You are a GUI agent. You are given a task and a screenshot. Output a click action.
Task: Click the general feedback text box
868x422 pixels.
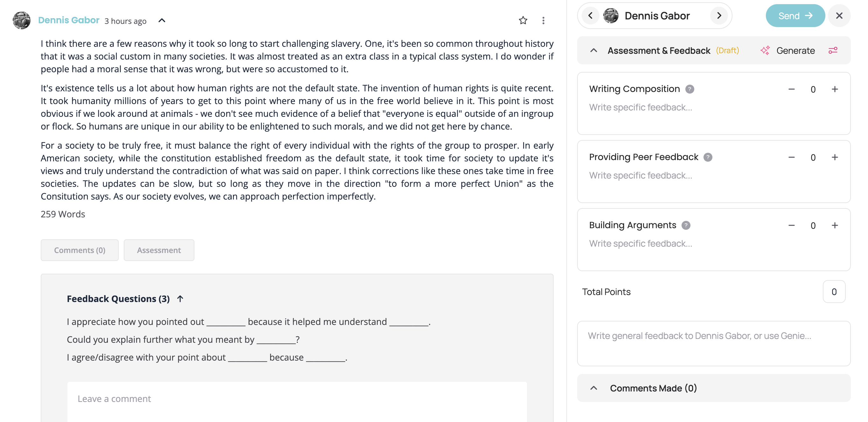click(x=713, y=343)
